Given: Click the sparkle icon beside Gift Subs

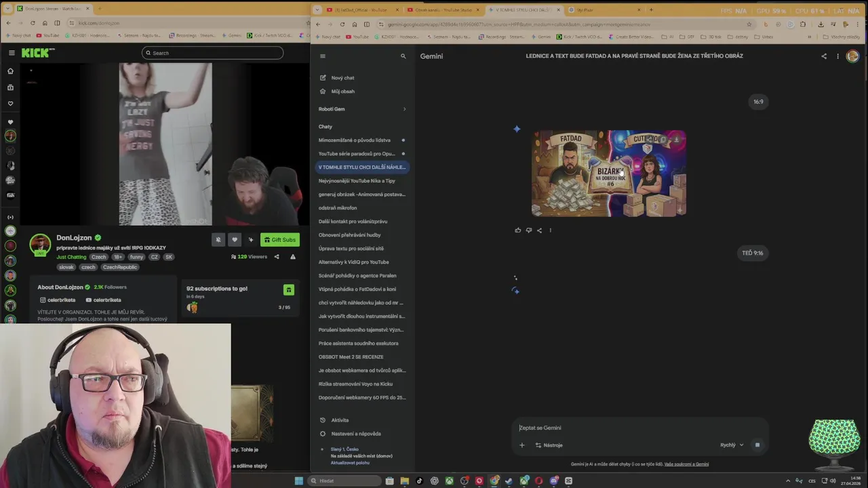Looking at the screenshot, I should [x=251, y=239].
